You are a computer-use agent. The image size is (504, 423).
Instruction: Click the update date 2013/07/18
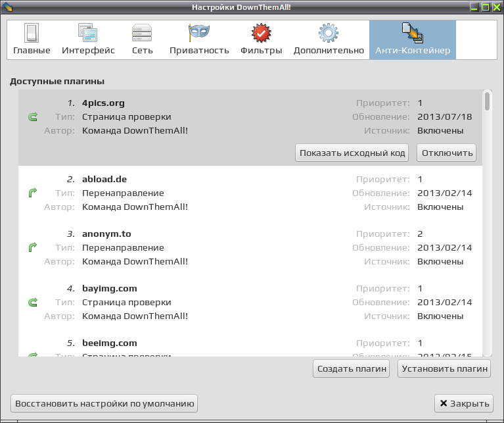[x=445, y=116]
